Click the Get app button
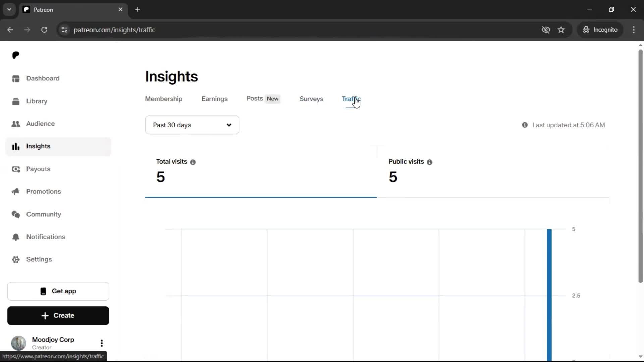 pos(58,291)
